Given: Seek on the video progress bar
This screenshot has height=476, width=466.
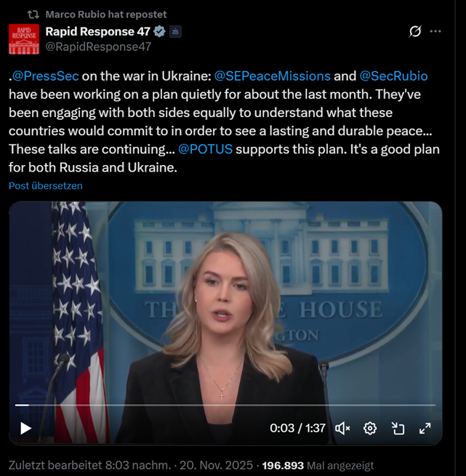Looking at the screenshot, I should pos(225,405).
